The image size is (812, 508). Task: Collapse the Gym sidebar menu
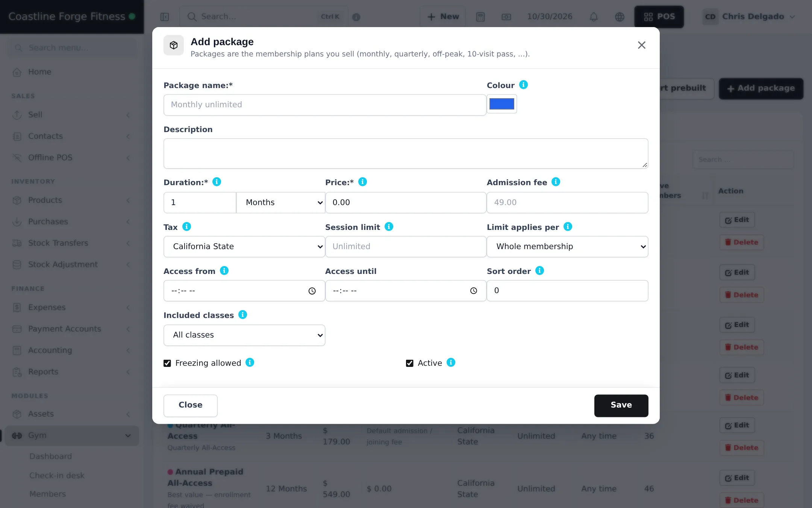[x=71, y=436]
